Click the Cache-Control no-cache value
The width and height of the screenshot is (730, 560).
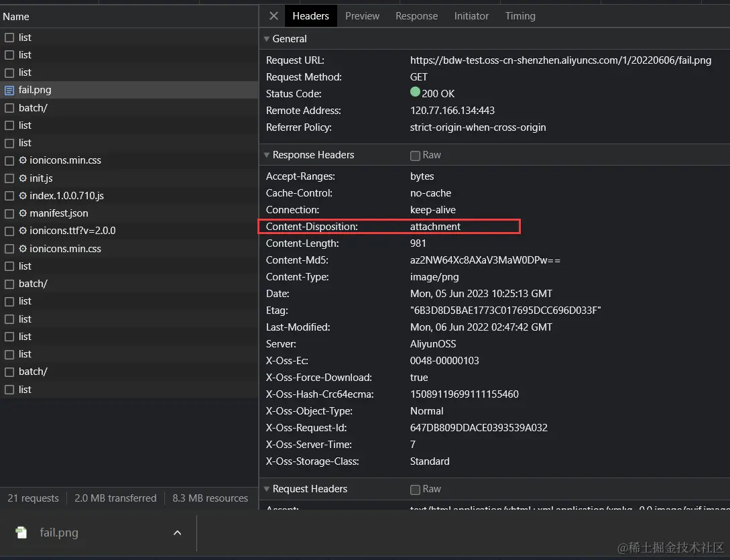coord(430,193)
